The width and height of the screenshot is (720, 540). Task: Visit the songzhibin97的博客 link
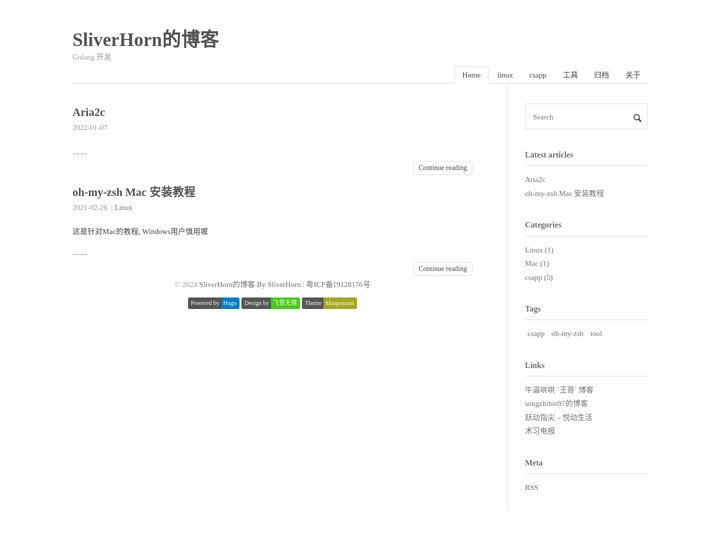coord(556,403)
